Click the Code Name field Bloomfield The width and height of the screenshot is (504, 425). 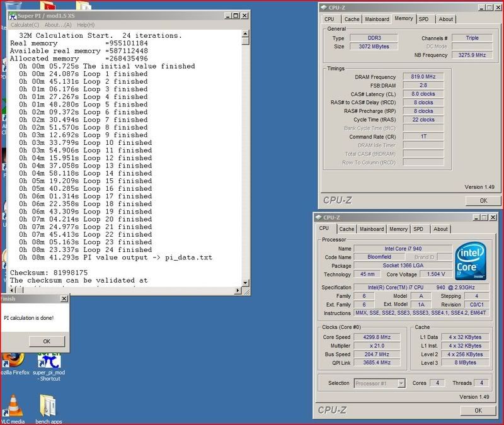(379, 257)
